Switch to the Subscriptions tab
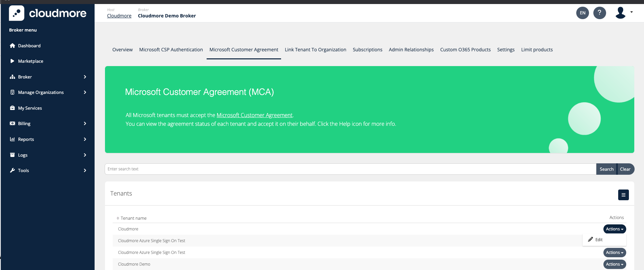This screenshot has width=644, height=270. click(x=367, y=50)
